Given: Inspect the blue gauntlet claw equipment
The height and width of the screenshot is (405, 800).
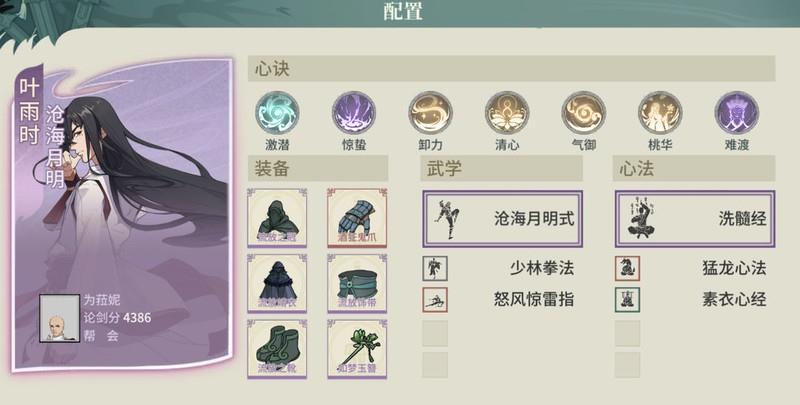Looking at the screenshot, I should [x=357, y=218].
